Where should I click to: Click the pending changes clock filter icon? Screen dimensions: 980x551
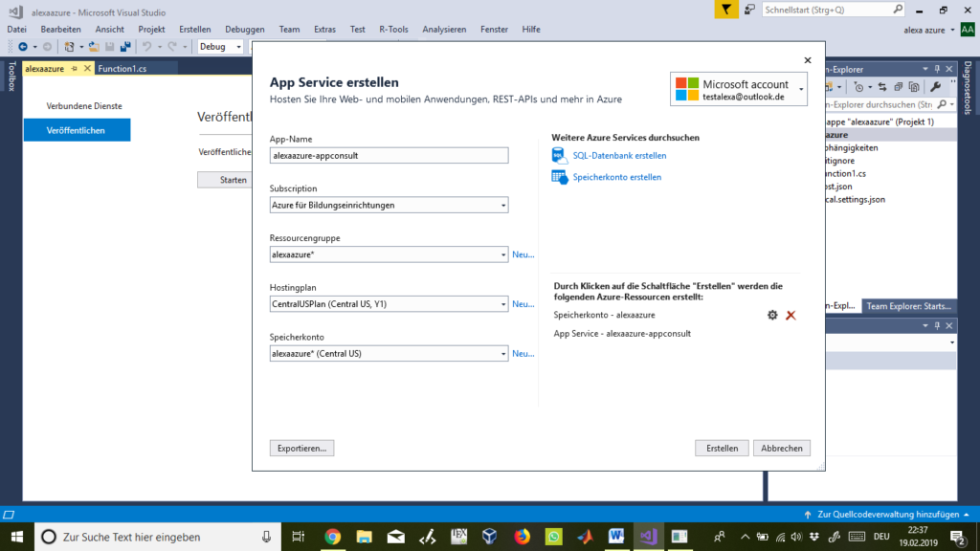pos(858,87)
